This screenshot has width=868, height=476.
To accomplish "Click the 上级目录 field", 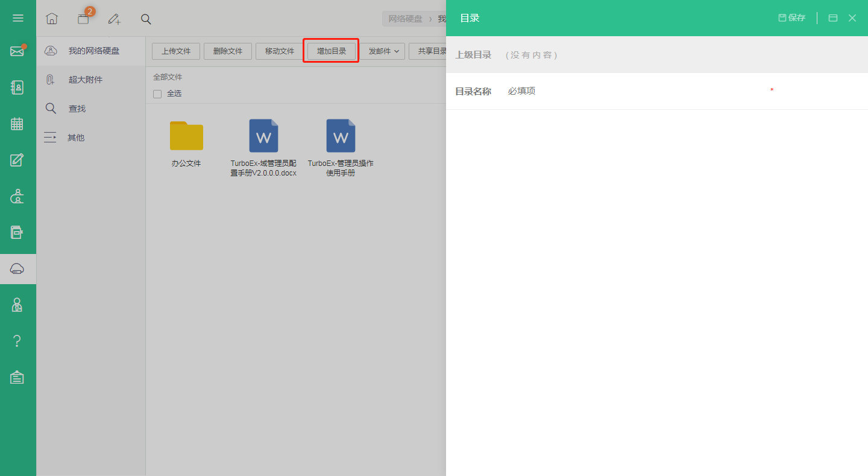I will [x=657, y=55].
